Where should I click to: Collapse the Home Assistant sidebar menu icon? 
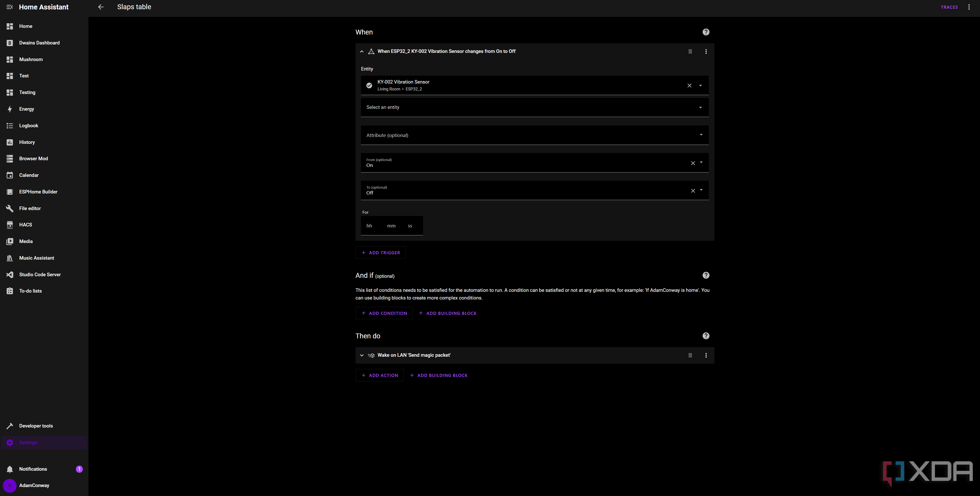[x=9, y=7]
